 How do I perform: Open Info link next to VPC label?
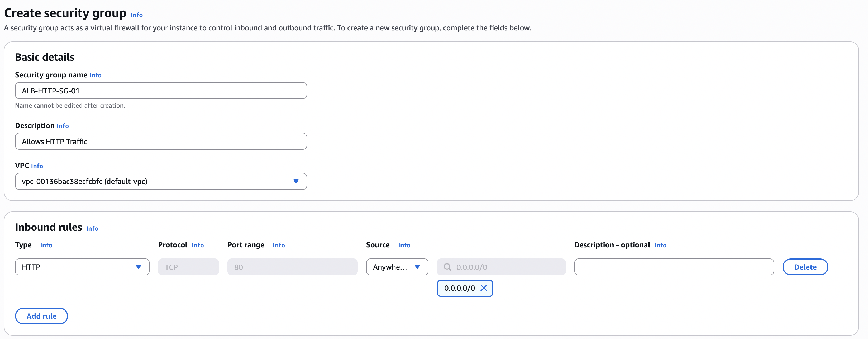pos(37,166)
